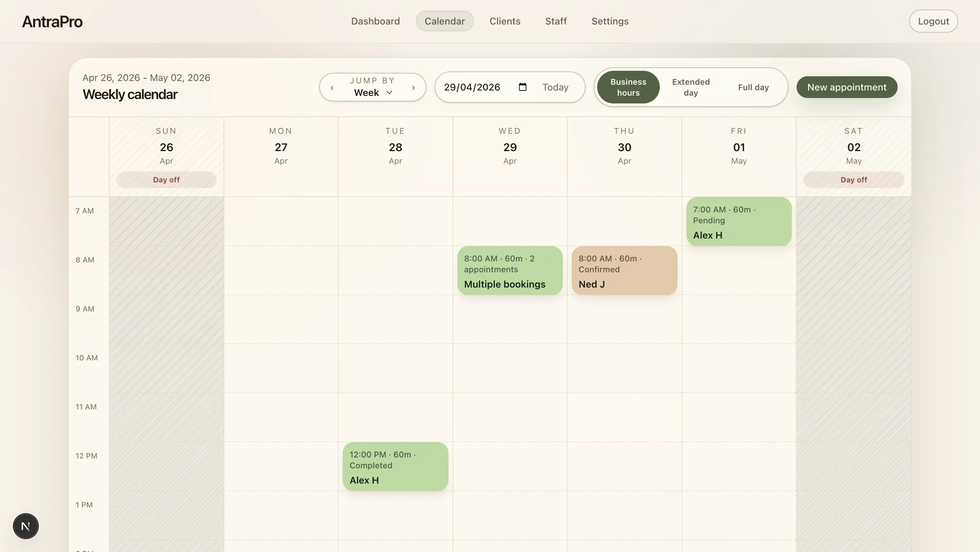Click the 1 PM time label
Image resolution: width=980 pixels, height=552 pixels.
(x=84, y=505)
